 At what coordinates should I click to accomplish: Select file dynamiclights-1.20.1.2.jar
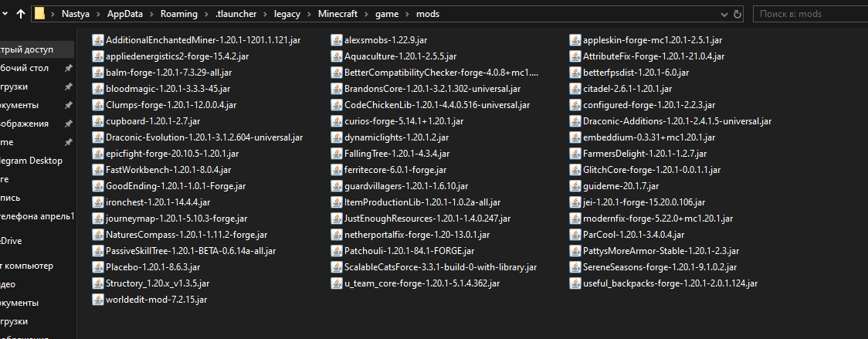[x=390, y=137]
